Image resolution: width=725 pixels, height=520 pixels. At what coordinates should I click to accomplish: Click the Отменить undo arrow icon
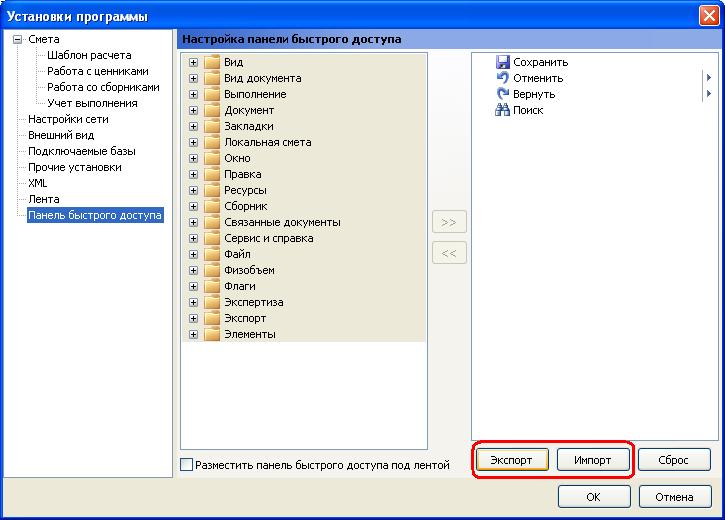[x=503, y=78]
